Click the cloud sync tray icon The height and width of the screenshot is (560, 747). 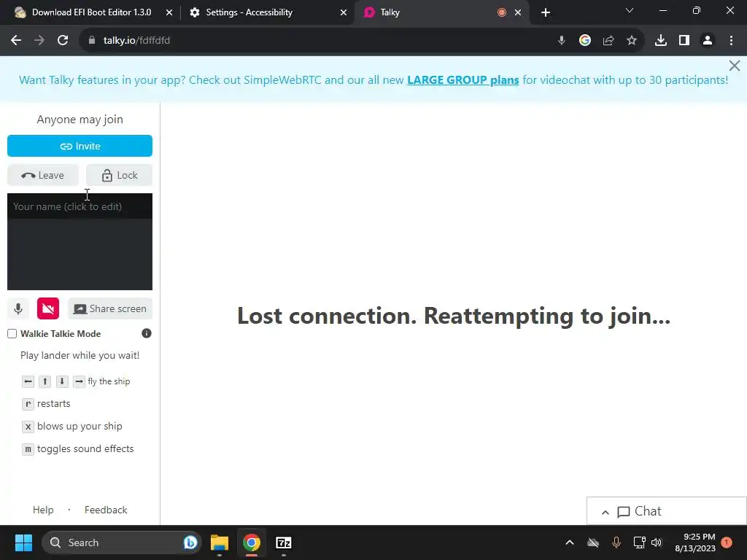coord(592,542)
